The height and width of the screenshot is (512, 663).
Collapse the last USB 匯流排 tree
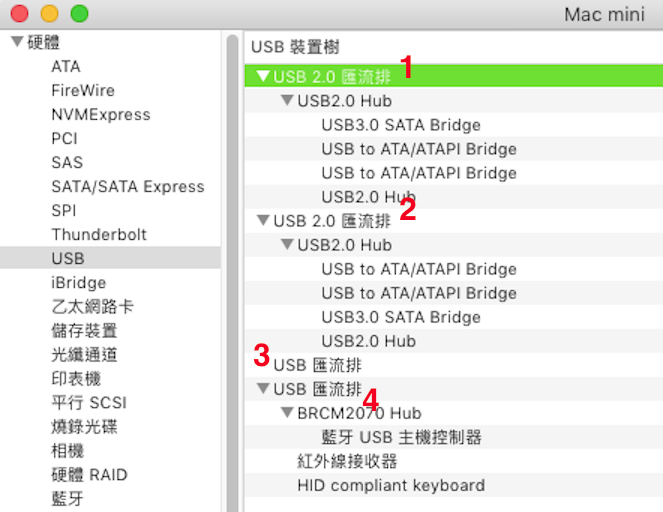click(263, 388)
